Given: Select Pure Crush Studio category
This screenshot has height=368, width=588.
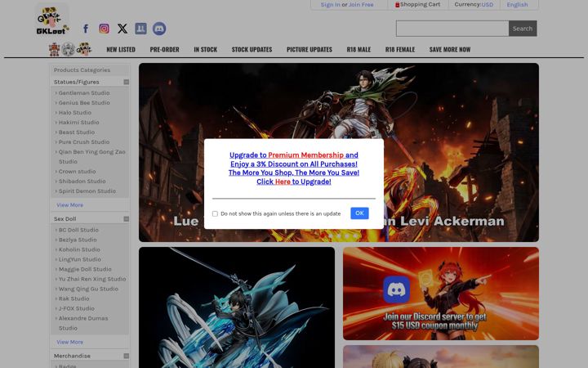Looking at the screenshot, I should pos(84,142).
